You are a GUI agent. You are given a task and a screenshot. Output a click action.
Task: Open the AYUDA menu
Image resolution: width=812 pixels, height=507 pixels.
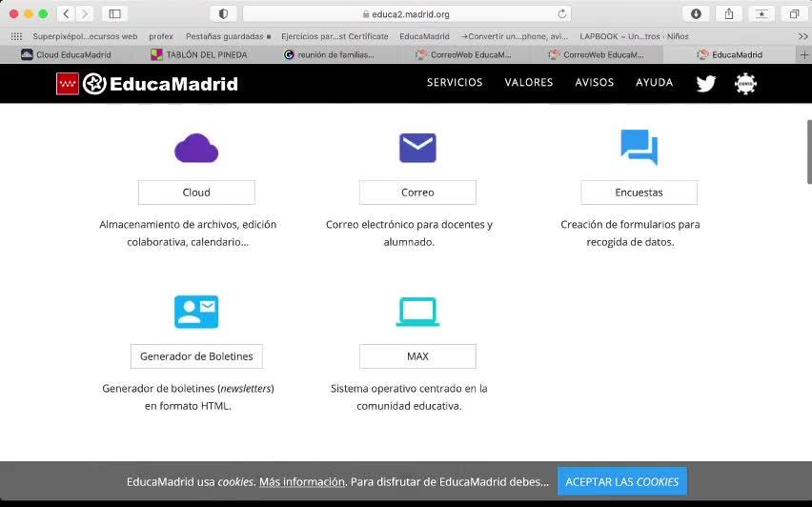pyautogui.click(x=655, y=82)
